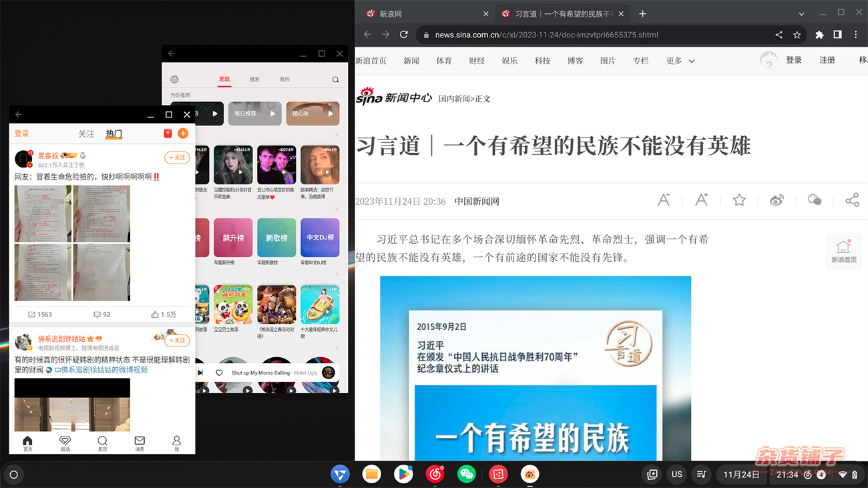Play the 每日推荐 card in the music app
The width and height of the screenshot is (868, 488).
[254, 113]
